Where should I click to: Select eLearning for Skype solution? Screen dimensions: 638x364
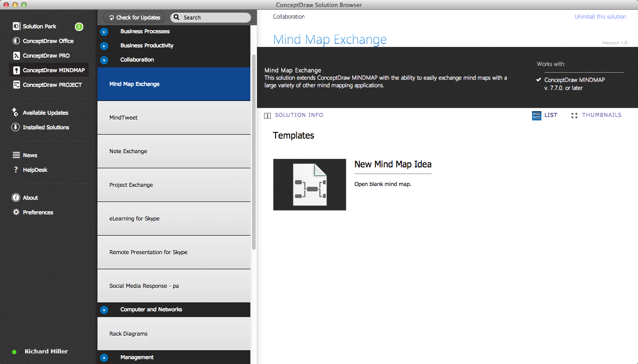tap(174, 219)
